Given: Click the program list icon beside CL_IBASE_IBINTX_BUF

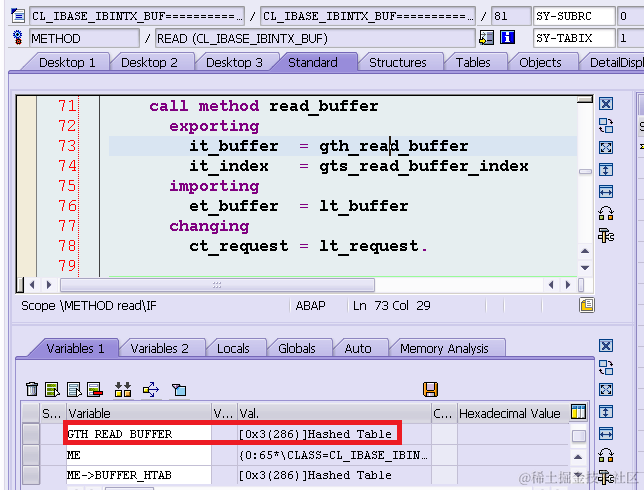Looking at the screenshot, I should (x=18, y=16).
